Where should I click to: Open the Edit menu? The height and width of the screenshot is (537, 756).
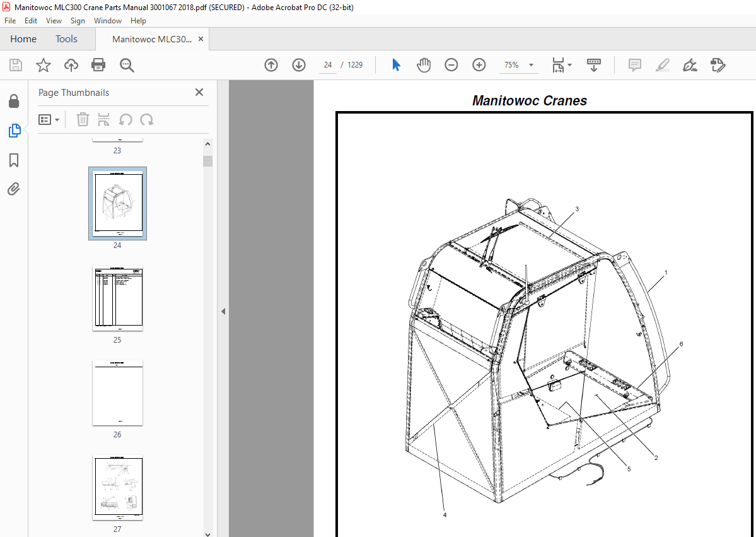[31, 21]
